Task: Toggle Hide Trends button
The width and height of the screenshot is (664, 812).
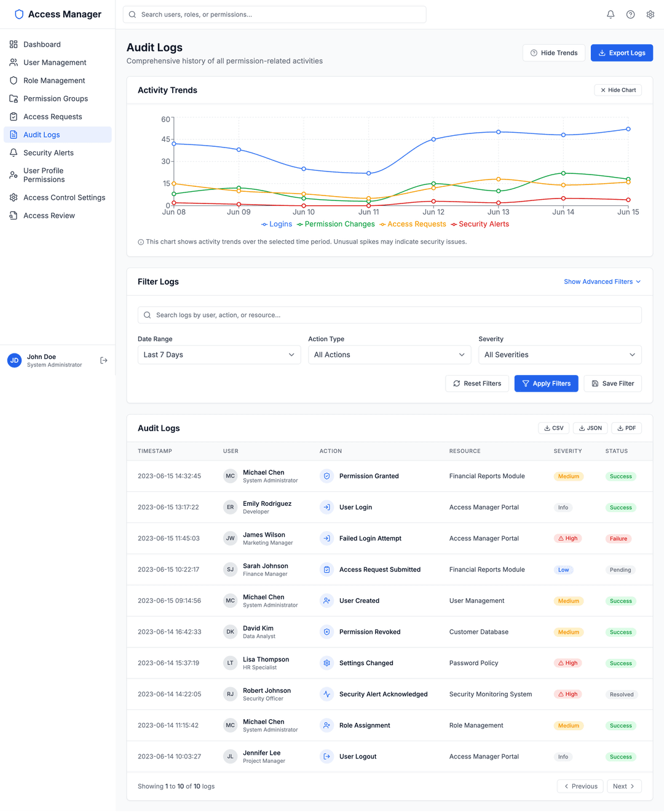Action: coord(553,53)
